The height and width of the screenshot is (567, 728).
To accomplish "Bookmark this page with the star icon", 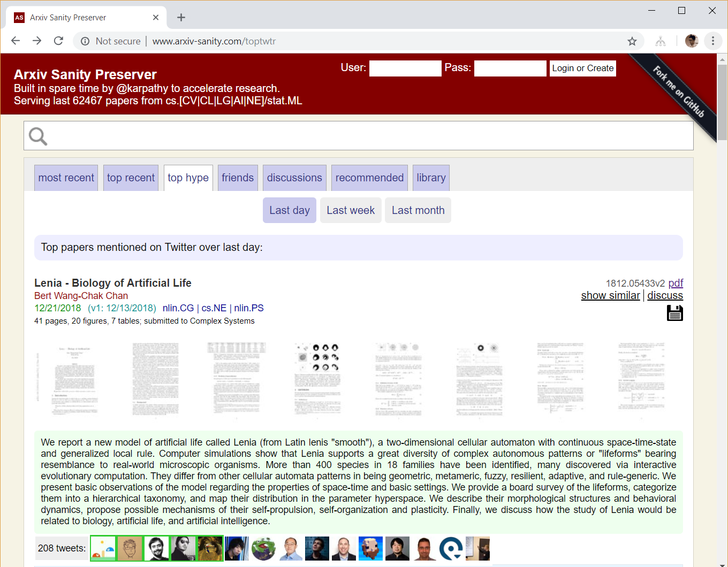I will coord(632,41).
